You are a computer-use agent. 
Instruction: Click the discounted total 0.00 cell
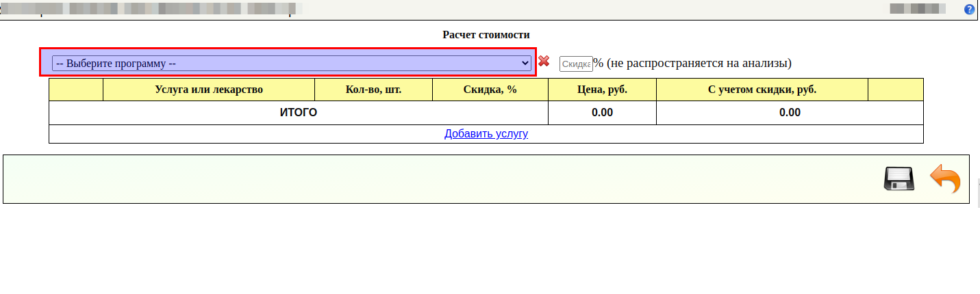click(x=789, y=113)
